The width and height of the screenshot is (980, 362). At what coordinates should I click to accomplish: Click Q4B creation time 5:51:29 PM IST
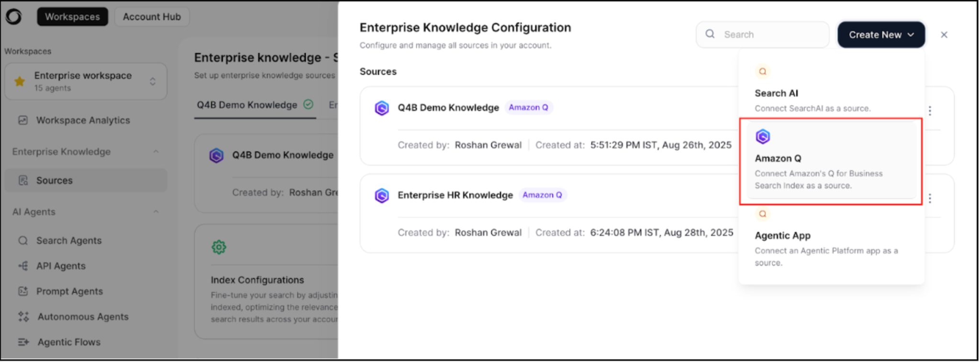(x=661, y=145)
